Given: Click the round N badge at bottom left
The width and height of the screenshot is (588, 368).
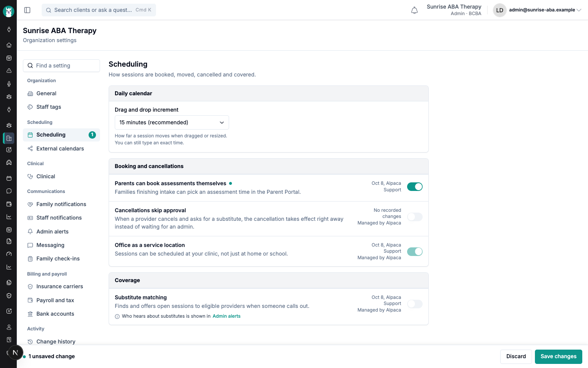Looking at the screenshot, I should (16, 352).
